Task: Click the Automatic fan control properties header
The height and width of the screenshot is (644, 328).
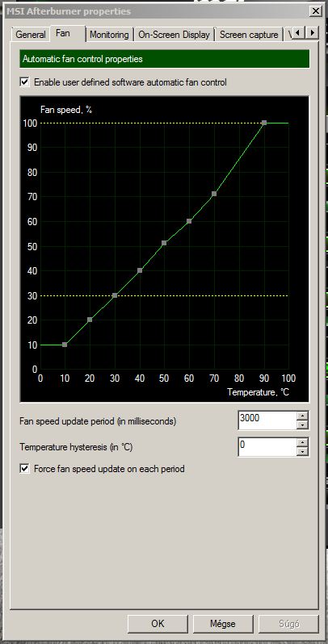Action: (x=165, y=59)
